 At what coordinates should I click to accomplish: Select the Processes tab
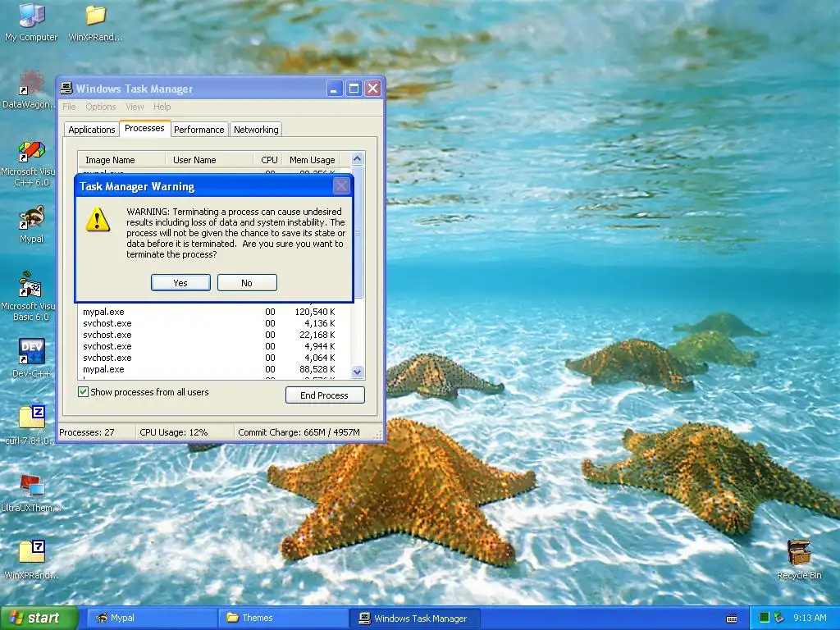pos(144,129)
